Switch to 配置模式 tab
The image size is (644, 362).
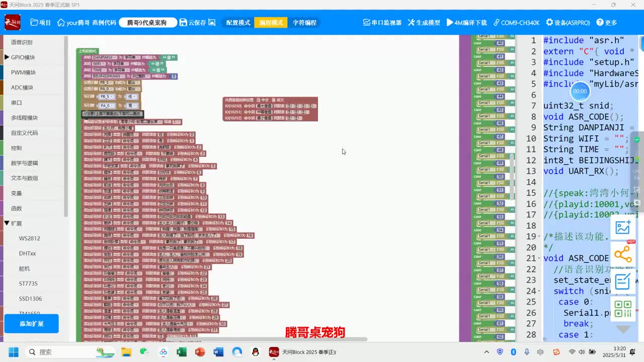tap(238, 23)
